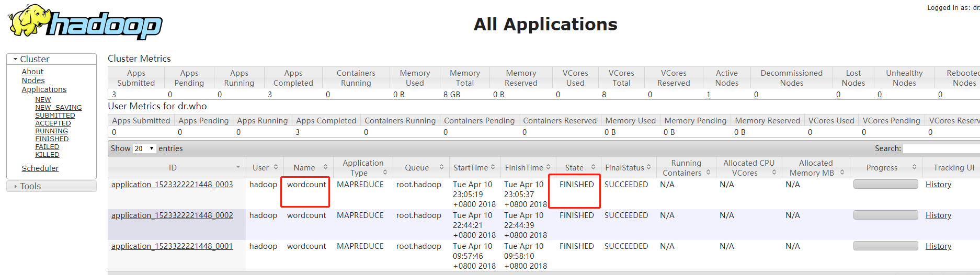The width and height of the screenshot is (980, 275).
Task: Focus the Search input field
Action: (941, 149)
